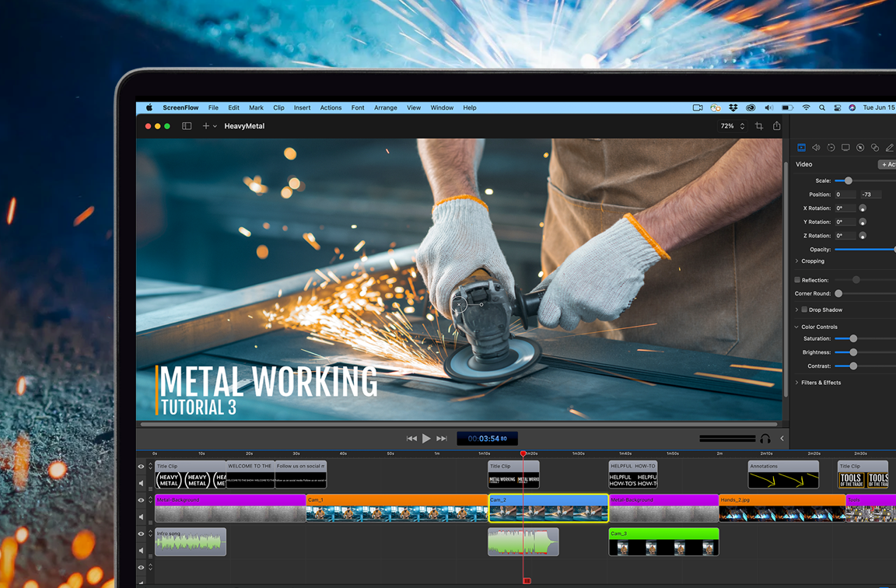Click the X Rotation dial knob
The width and height of the screenshot is (896, 588).
(863, 208)
